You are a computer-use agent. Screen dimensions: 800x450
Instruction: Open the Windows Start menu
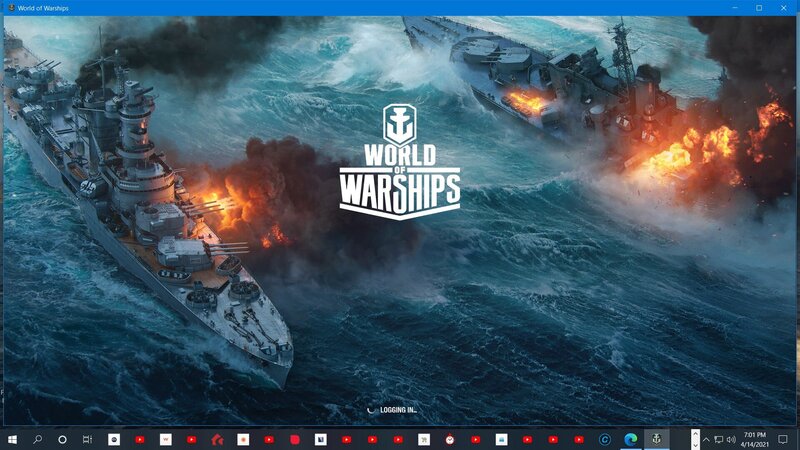tap(12, 439)
